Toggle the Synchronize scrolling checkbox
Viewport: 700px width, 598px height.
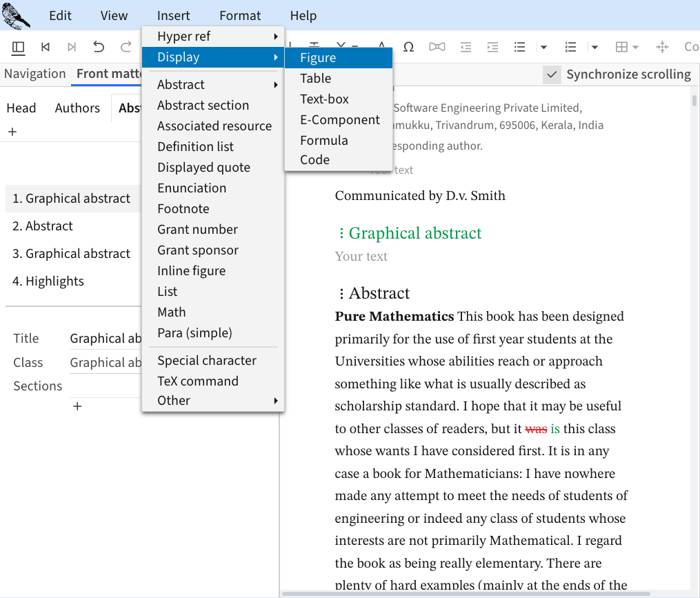coord(552,74)
